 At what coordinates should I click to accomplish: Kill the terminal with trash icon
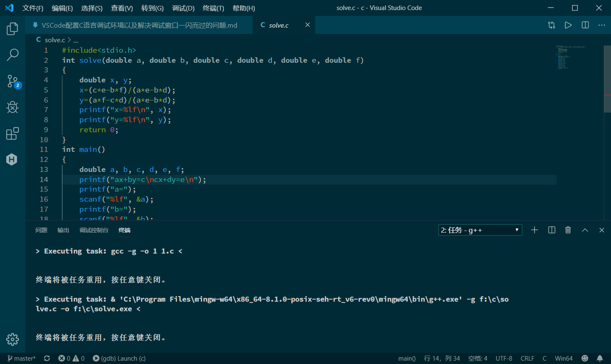[568, 230]
